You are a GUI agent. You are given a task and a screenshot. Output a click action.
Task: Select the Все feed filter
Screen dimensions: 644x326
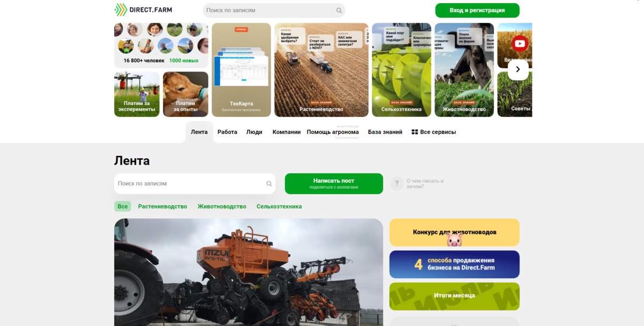pos(122,206)
